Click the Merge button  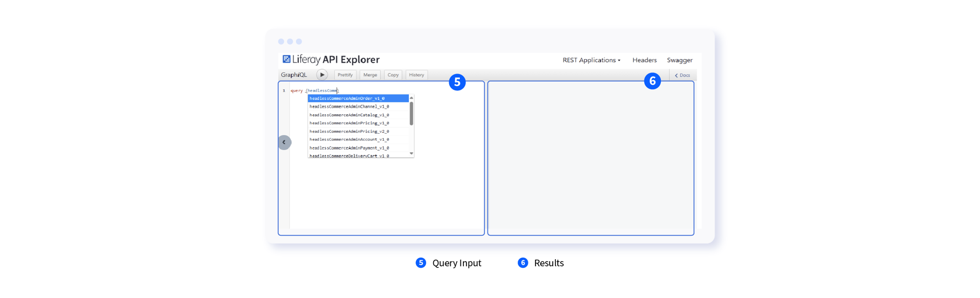tap(370, 75)
